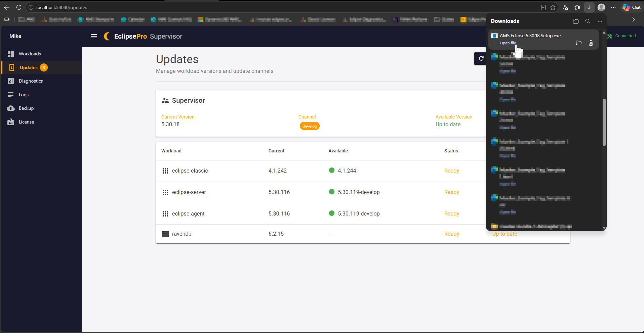Toggle the sidebar with the hamburger menu
The width and height of the screenshot is (644, 333).
click(94, 36)
